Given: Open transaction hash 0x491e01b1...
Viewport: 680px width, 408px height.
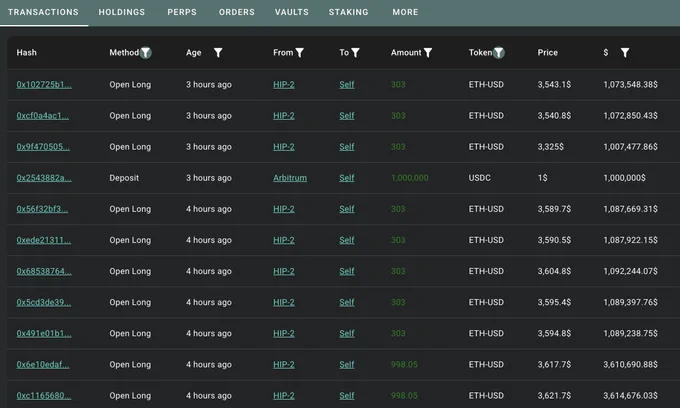Looking at the screenshot, I should click(x=44, y=334).
